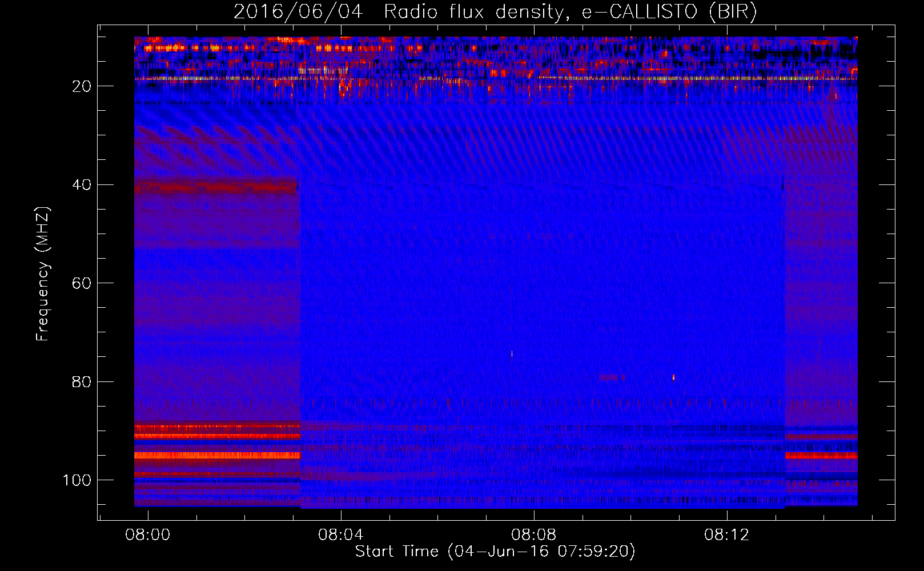Click the 08:08 time tick label
The width and height of the screenshot is (924, 571).
(x=534, y=535)
